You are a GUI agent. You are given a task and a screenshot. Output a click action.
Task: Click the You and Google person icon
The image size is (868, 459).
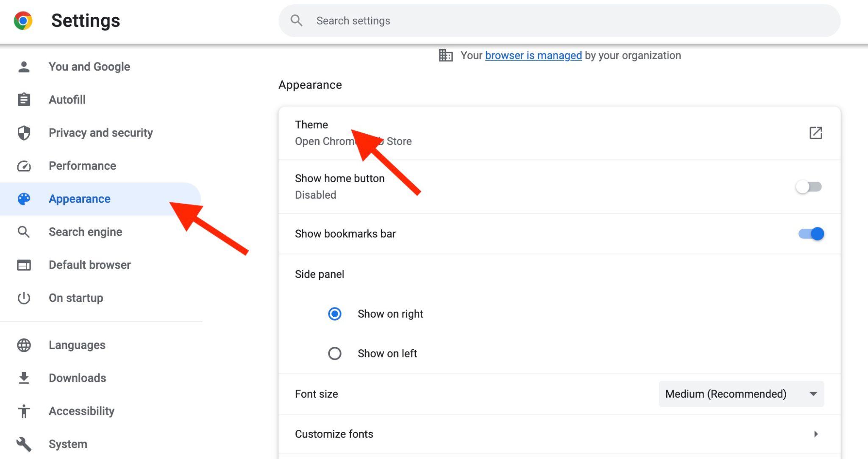tap(24, 66)
